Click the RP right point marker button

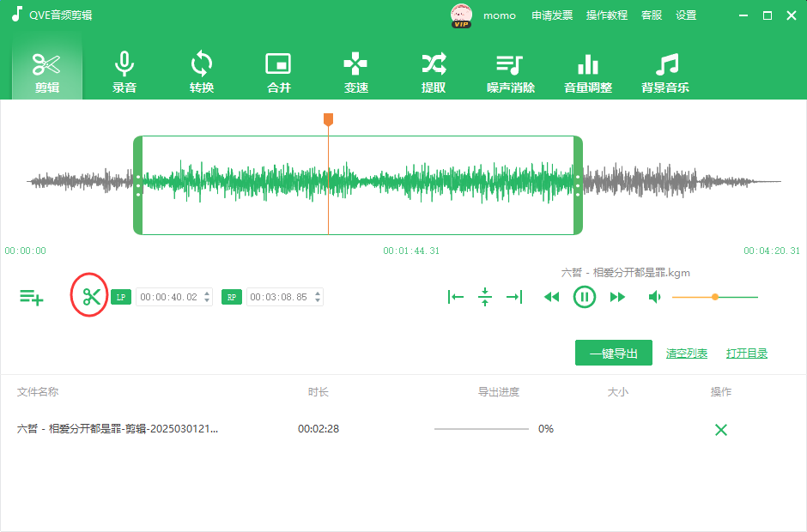click(232, 298)
